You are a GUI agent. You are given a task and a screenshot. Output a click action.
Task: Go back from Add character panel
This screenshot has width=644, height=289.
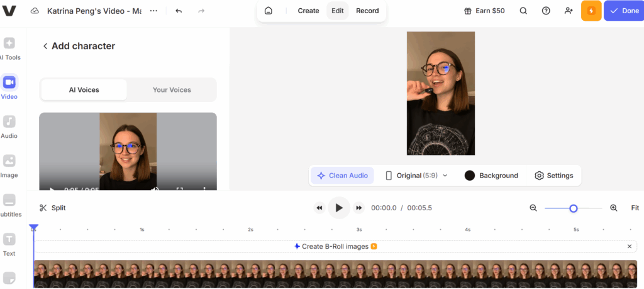click(x=45, y=46)
